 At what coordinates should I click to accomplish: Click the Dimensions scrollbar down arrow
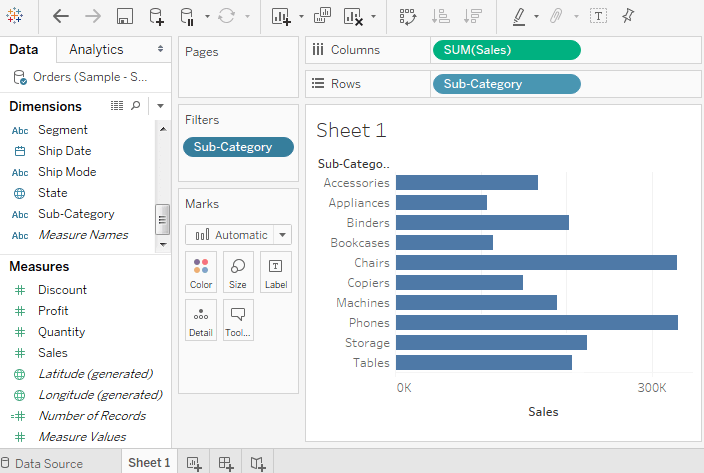click(163, 245)
